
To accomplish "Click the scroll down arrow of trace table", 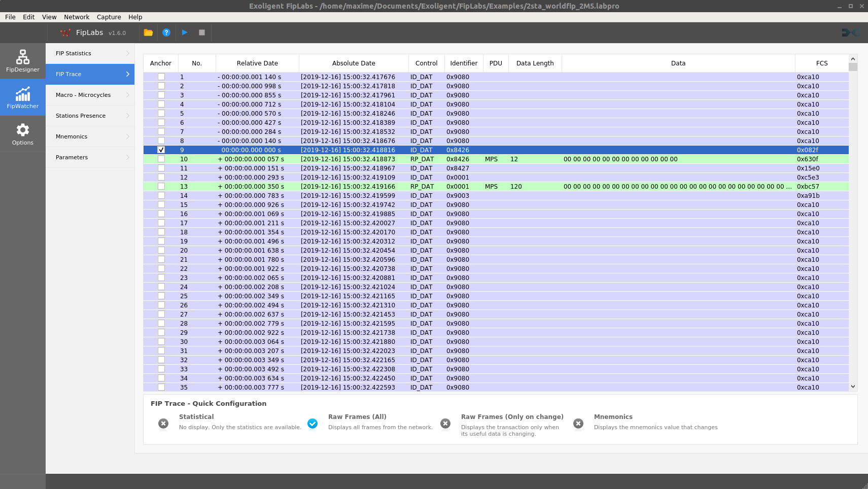I will point(853,387).
